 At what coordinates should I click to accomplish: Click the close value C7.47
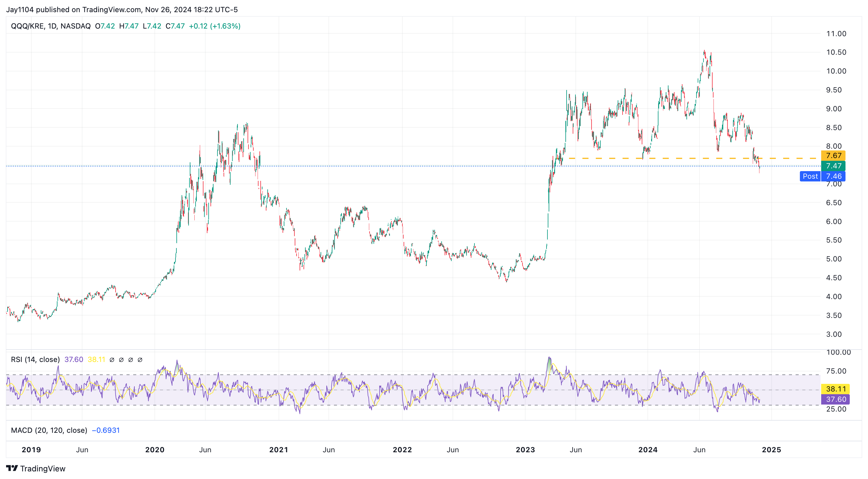(x=175, y=26)
